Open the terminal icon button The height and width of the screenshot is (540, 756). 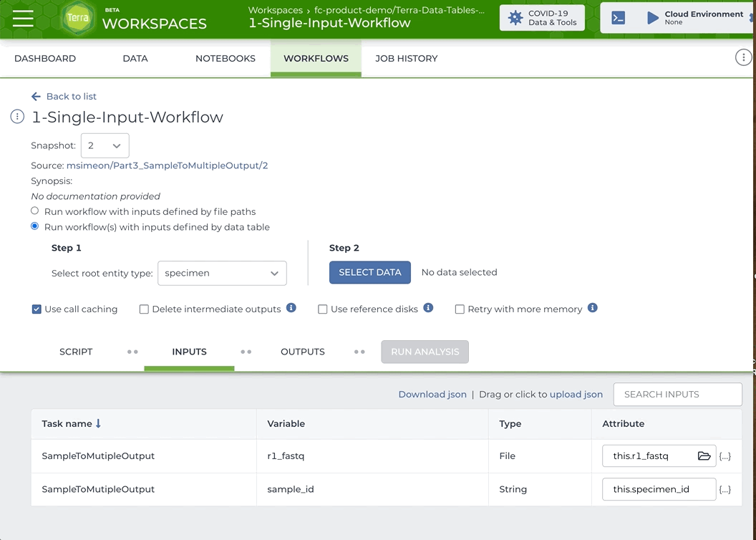pyautogui.click(x=618, y=18)
